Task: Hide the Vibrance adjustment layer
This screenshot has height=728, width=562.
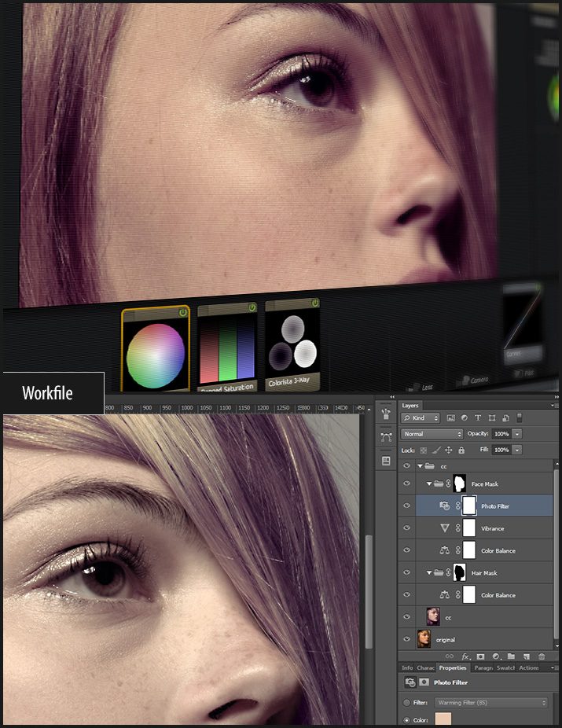Action: (x=406, y=528)
